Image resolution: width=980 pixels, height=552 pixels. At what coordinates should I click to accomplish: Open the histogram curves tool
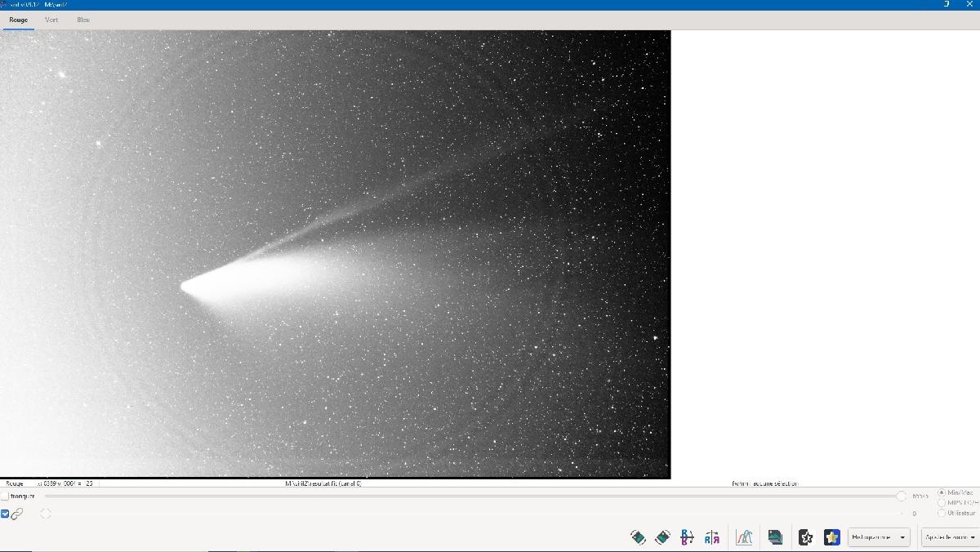point(744,537)
